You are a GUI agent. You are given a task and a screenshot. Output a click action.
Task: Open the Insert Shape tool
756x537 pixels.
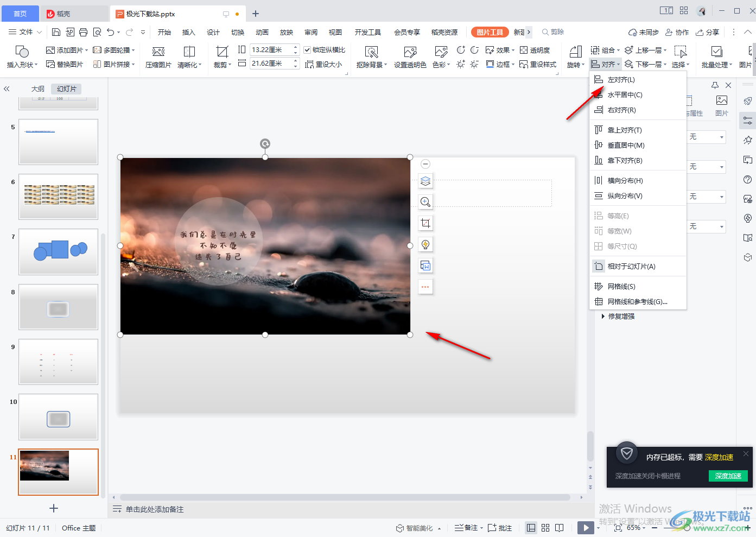tap(22, 56)
